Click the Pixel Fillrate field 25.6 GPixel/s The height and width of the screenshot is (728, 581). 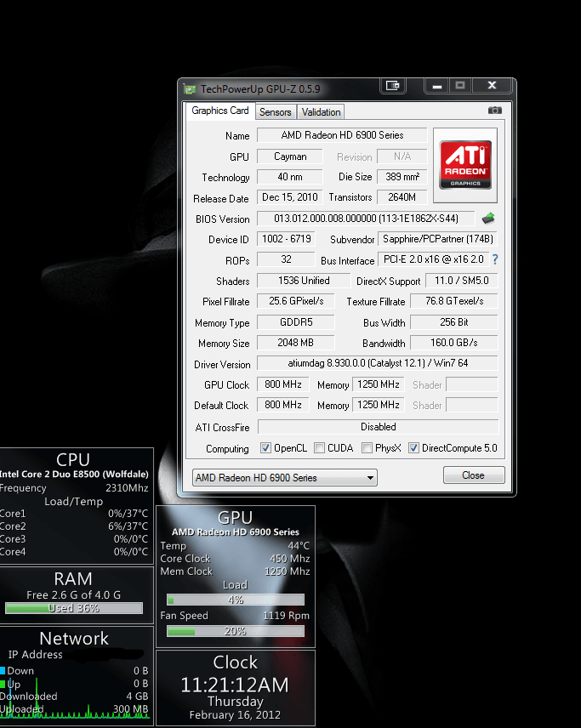296,301
